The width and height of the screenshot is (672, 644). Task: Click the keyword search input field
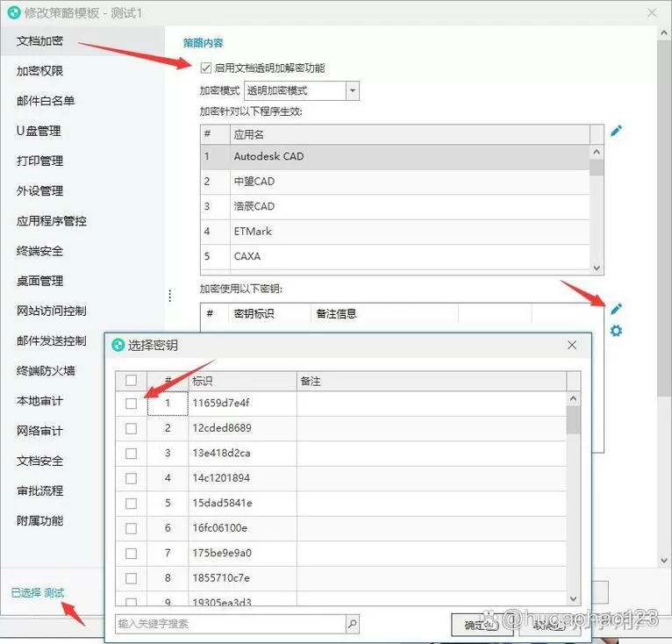point(231,624)
